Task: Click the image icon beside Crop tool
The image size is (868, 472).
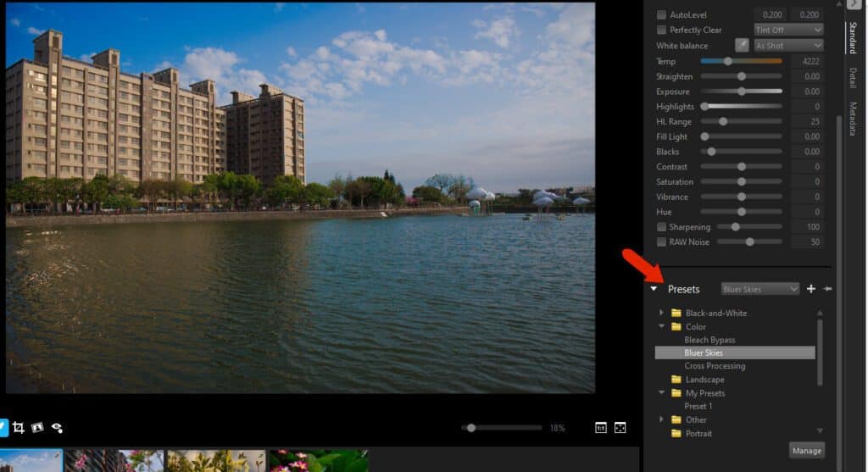Action: click(x=37, y=428)
